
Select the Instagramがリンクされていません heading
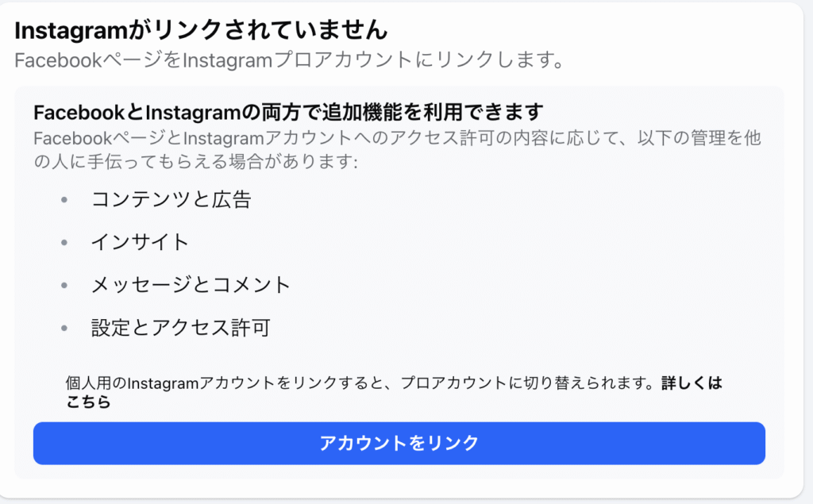click(201, 31)
